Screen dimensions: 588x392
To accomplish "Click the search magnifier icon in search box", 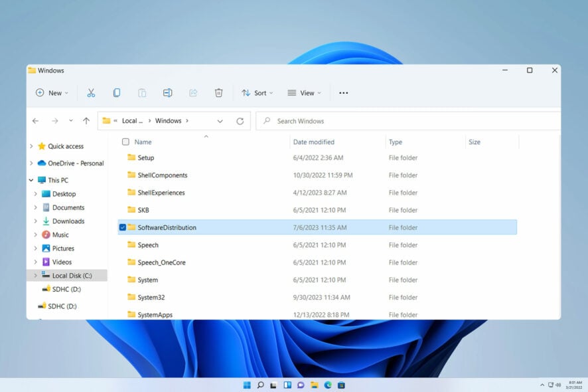I will tap(267, 120).
